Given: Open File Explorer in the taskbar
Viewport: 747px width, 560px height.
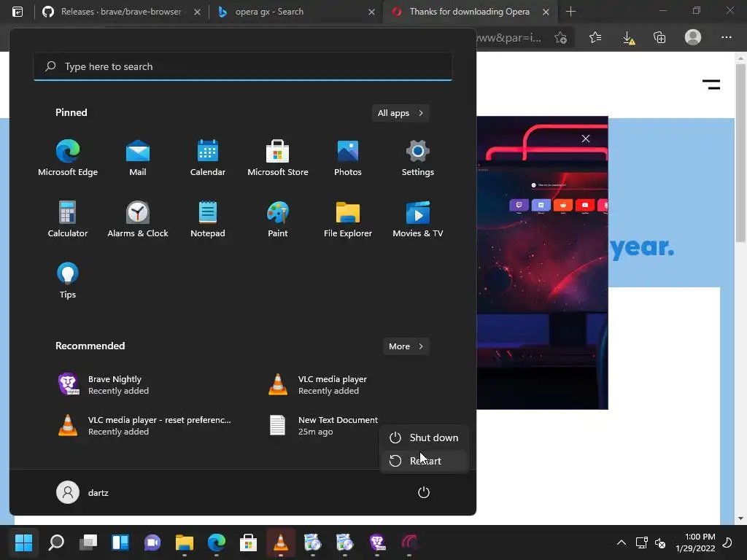Looking at the screenshot, I should (185, 542).
